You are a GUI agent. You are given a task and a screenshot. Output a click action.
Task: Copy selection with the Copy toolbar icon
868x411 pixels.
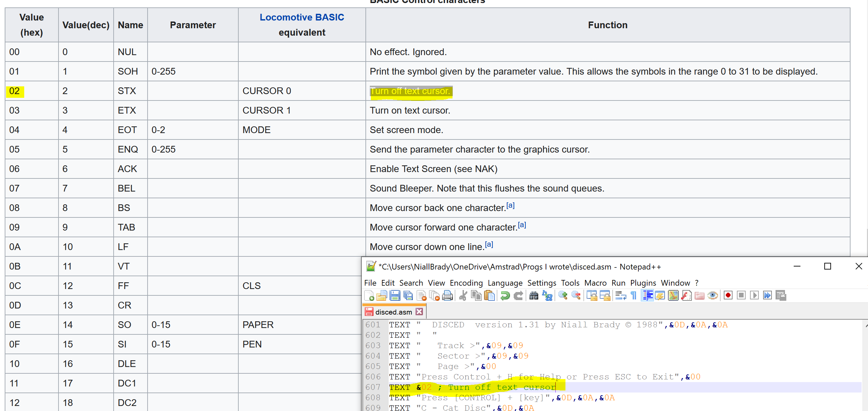476,296
